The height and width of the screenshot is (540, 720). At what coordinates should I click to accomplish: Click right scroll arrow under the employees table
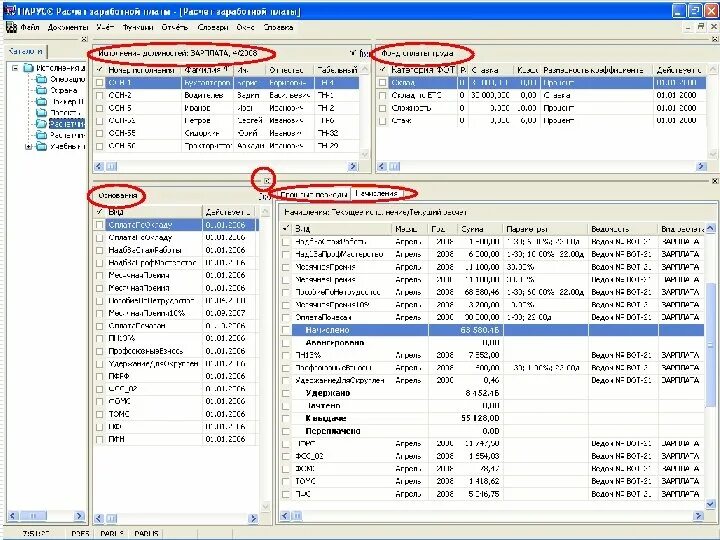pos(353,166)
